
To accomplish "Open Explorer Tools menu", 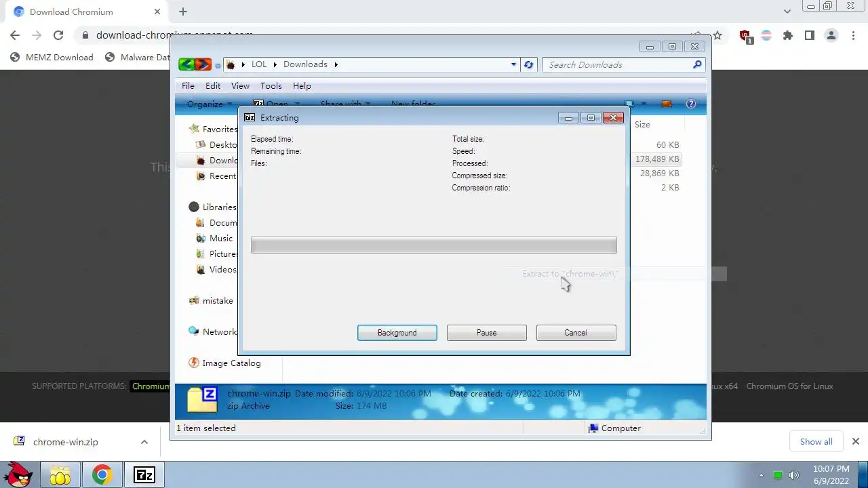I will point(271,86).
